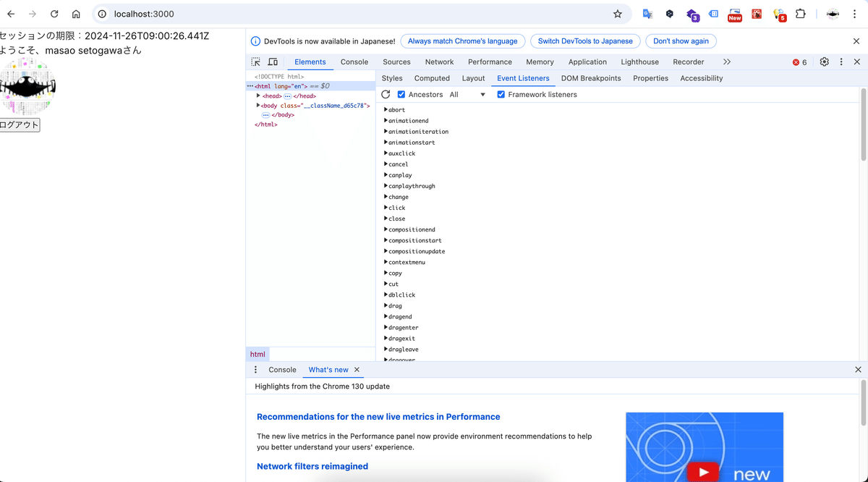Expand the click event listener
868x482 pixels.
386,208
